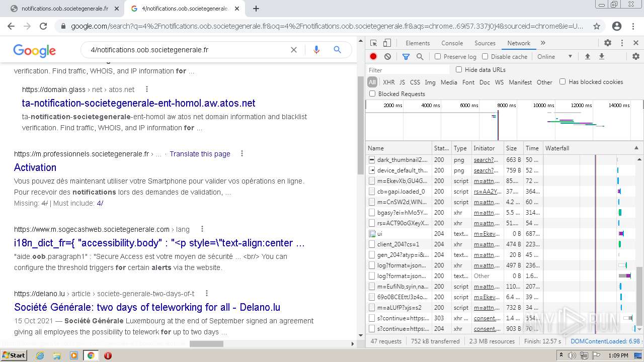This screenshot has height=362, width=644.
Task: Filter requests by XHR
Action: pos(389,82)
